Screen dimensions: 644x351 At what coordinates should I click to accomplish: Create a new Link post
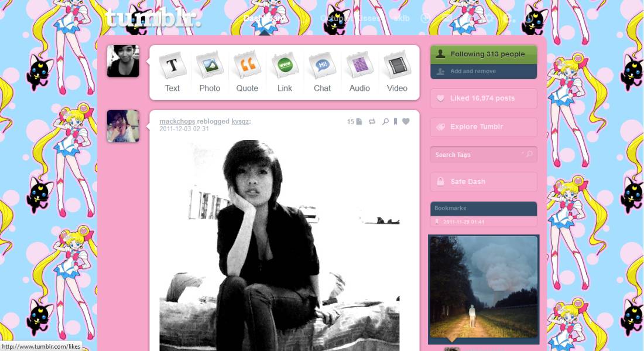[285, 72]
